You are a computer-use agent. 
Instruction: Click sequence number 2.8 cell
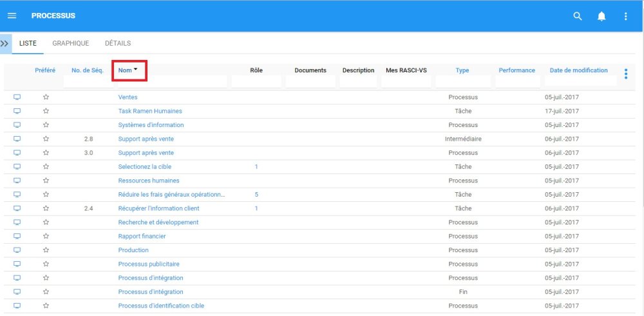pyautogui.click(x=88, y=139)
